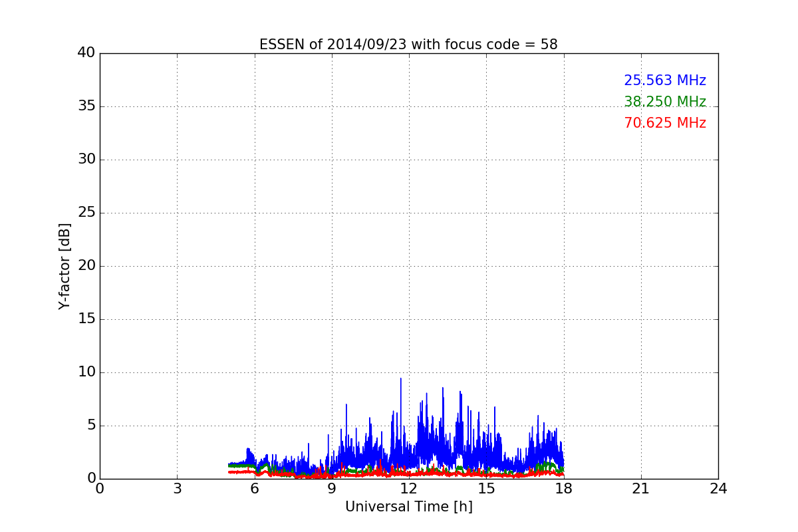Viewport: 798px width, 532px height.
Task: Click y-axis tick label 35
Action: (86, 106)
